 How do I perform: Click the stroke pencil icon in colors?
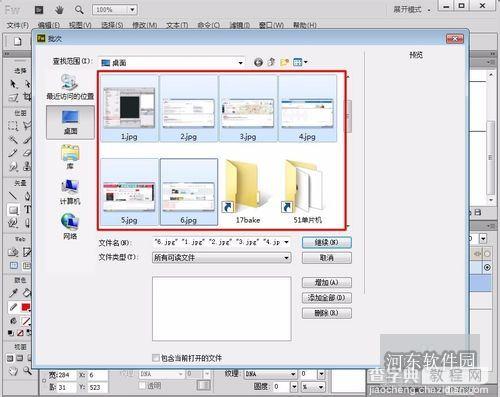tap(13, 307)
